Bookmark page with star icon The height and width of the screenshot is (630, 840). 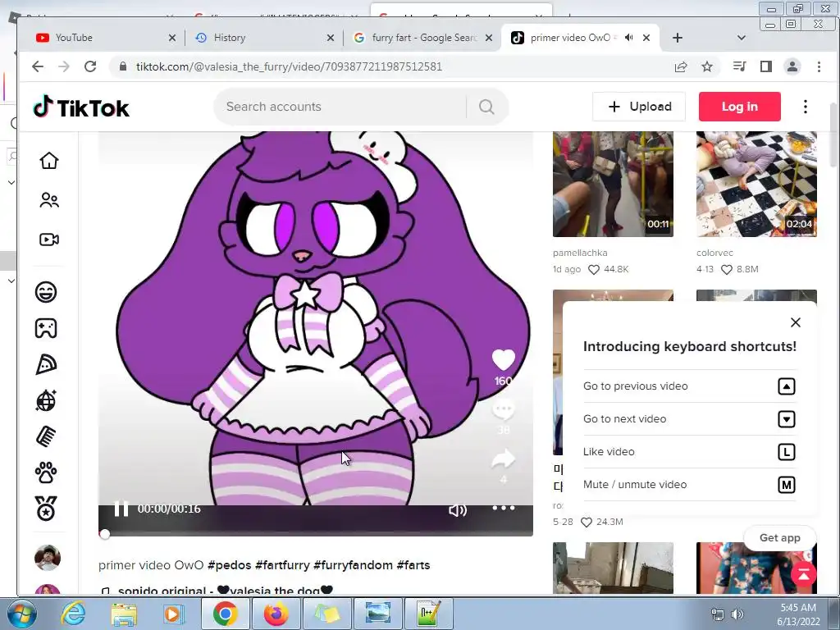[707, 66]
